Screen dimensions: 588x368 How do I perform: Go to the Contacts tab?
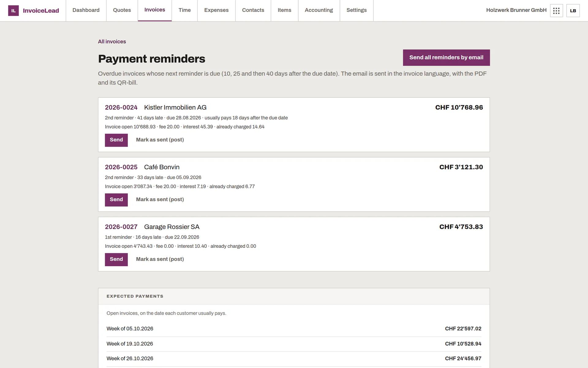click(253, 10)
